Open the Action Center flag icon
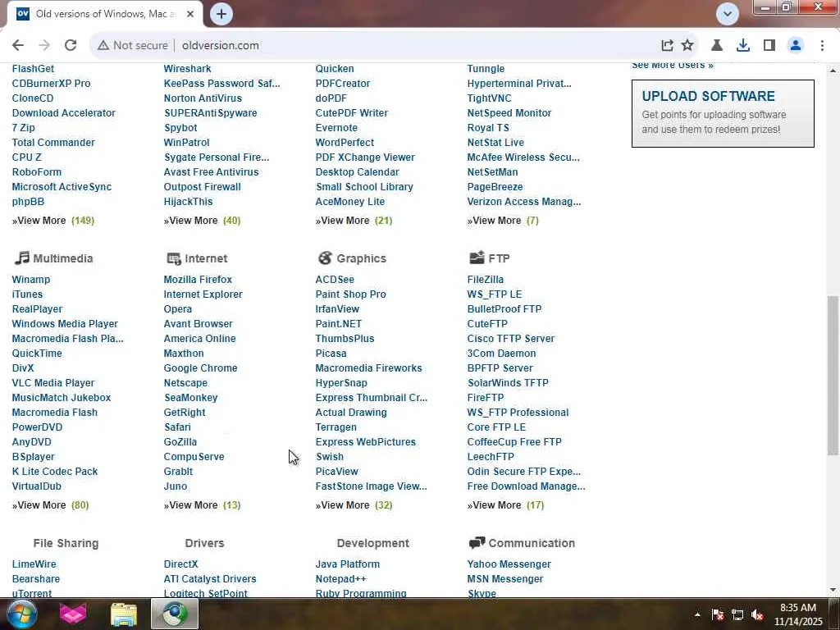 717,614
